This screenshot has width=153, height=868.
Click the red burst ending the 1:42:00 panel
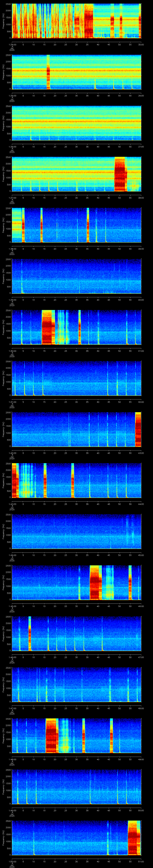click(138, 429)
